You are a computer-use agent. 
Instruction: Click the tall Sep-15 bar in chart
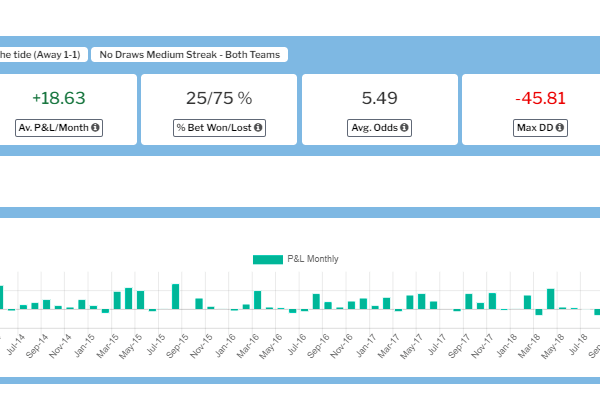tap(176, 296)
